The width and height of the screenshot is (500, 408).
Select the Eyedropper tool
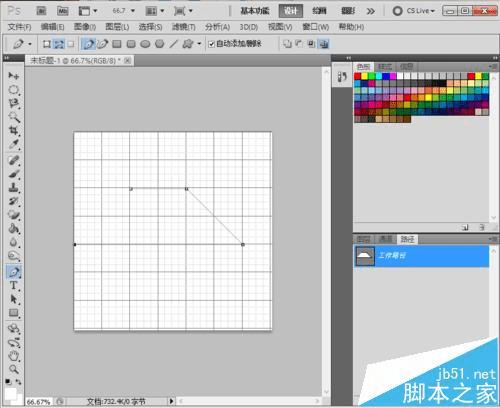13,144
